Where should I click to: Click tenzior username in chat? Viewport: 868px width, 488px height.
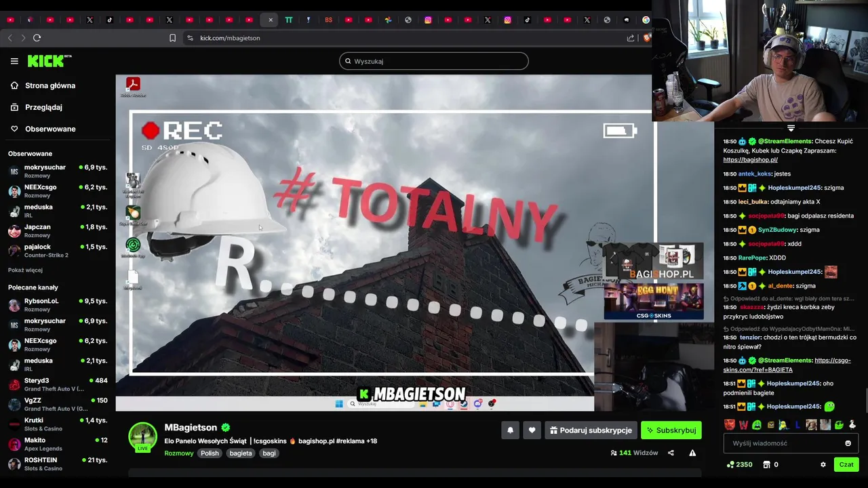751,337
